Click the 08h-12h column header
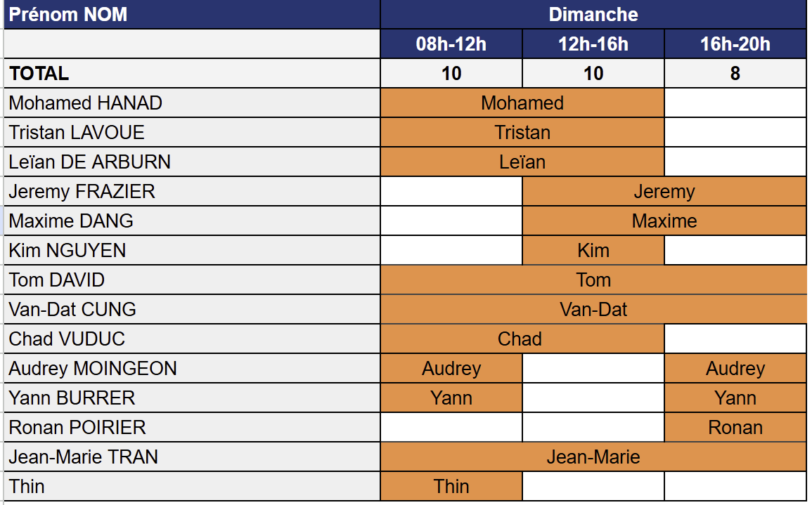Screen dimensions: 812x505 [451, 44]
